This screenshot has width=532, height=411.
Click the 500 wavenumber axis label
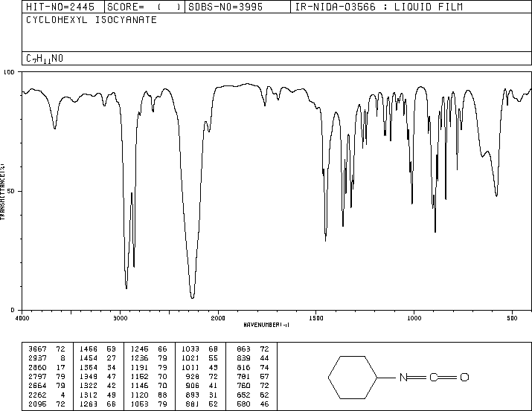pos(512,318)
